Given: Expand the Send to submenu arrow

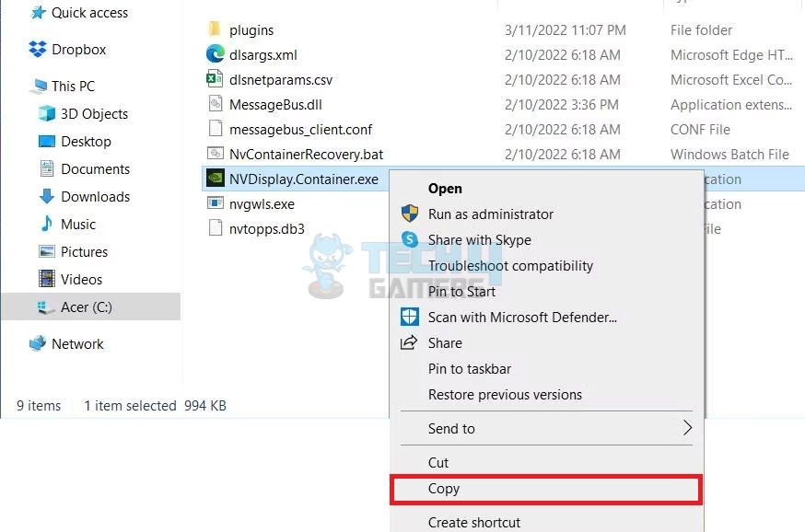Looking at the screenshot, I should tap(687, 428).
